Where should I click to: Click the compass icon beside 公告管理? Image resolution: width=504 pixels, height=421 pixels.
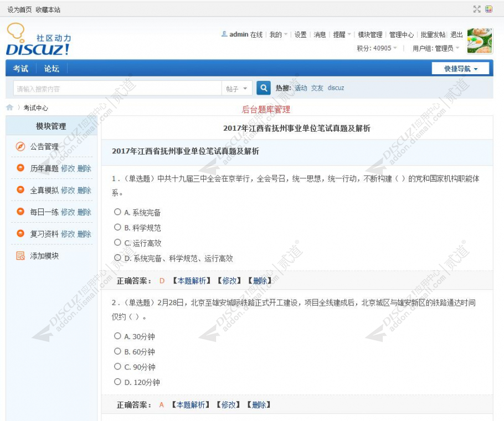20,147
